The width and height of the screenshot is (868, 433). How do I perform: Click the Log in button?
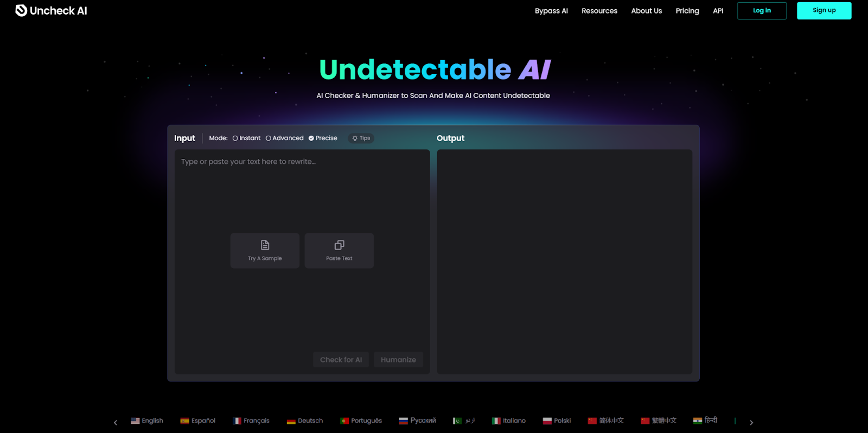pos(762,11)
